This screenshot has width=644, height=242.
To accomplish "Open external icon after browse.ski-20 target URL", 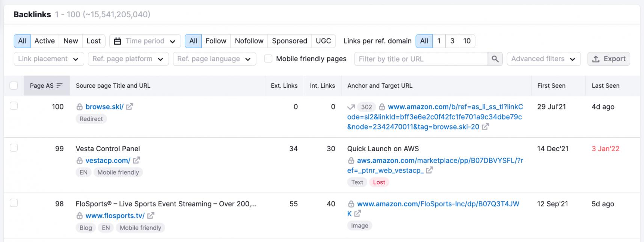I will (485, 127).
